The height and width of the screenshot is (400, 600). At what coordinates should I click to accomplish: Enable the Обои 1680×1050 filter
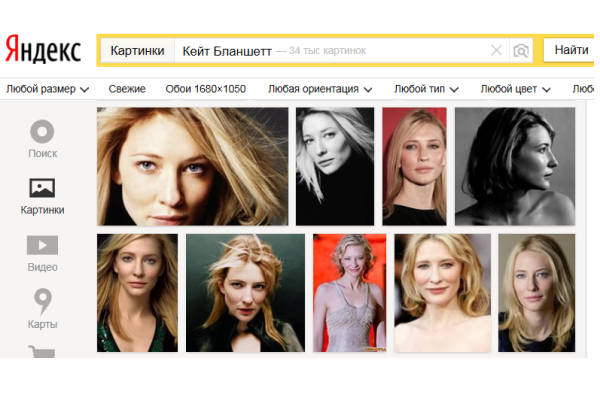point(205,89)
